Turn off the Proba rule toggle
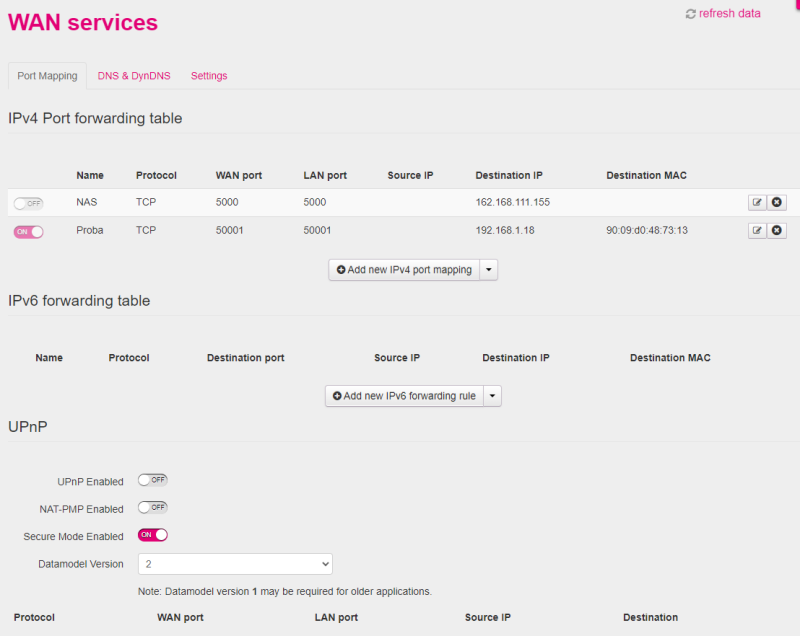Screen dimensions: 800x636 (29, 232)
